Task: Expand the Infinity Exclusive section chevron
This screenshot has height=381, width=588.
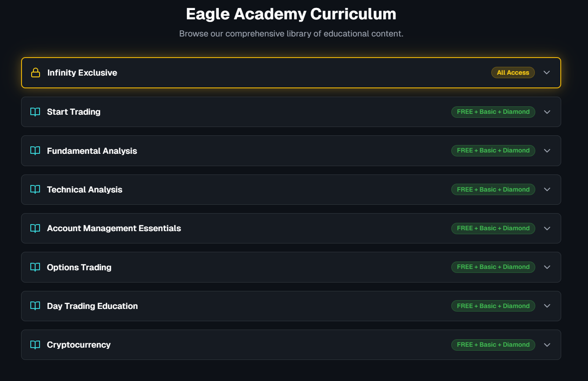Action: [x=547, y=72]
